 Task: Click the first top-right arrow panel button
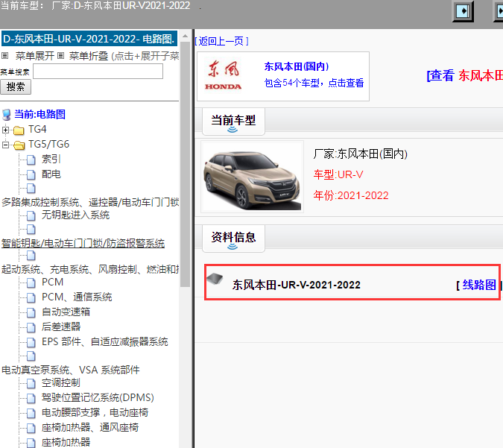463,11
